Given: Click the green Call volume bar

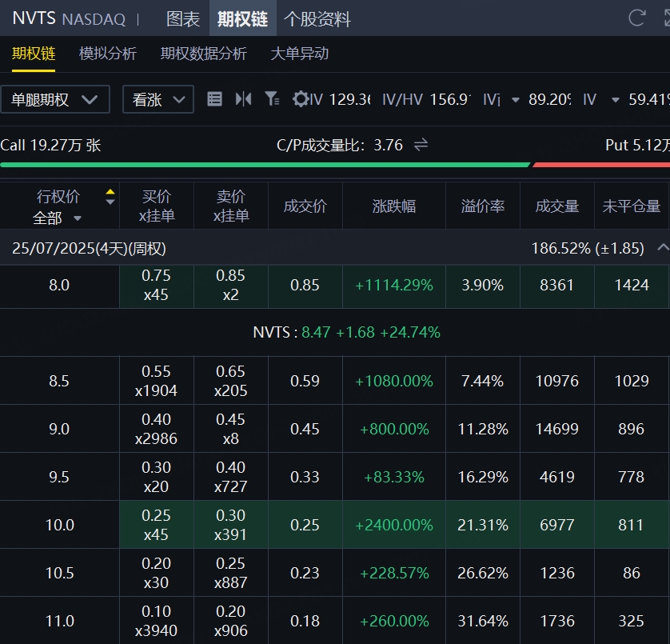Looking at the screenshot, I should point(265,165).
